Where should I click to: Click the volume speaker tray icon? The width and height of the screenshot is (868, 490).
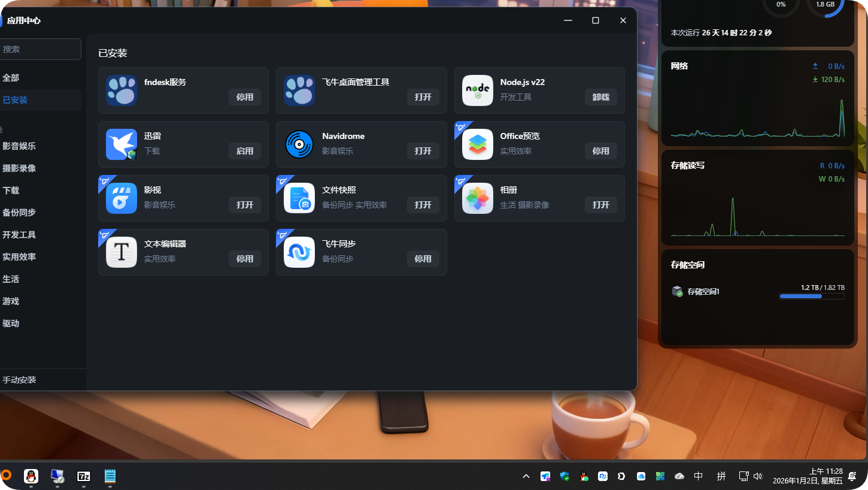pos(758,476)
